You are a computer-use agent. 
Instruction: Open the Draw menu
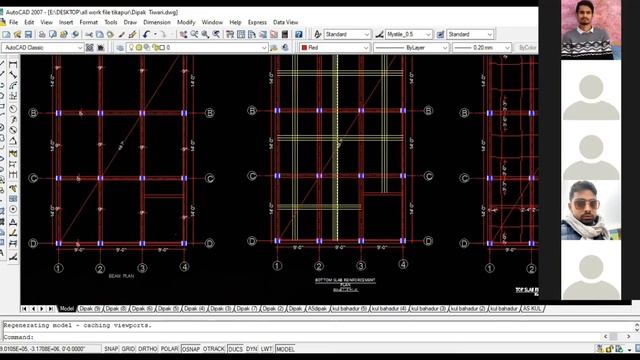click(130, 22)
